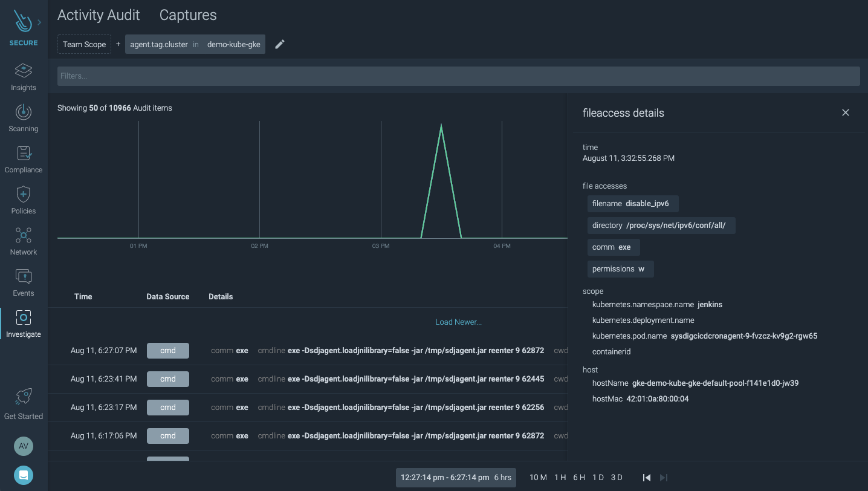The height and width of the screenshot is (491, 868).
Task: Open the 12:27:14 pm - 6:27:14 pm time range
Action: click(456, 478)
